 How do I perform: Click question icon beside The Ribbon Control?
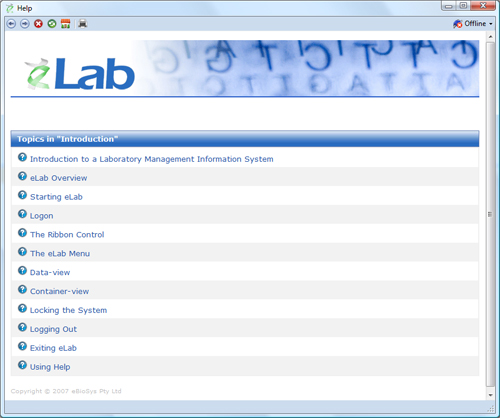coord(22,233)
